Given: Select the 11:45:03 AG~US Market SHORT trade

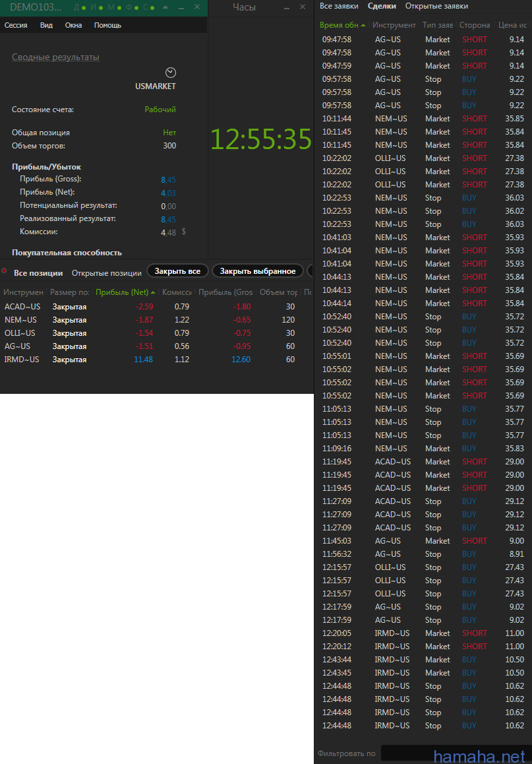Looking at the screenshot, I should click(423, 541).
